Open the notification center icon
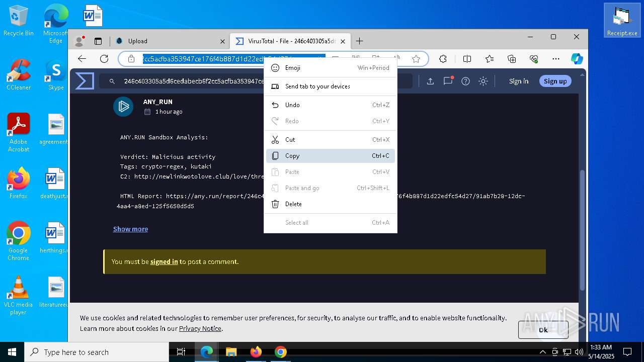Screen dimensions: 644x362 pyautogui.click(x=627, y=352)
